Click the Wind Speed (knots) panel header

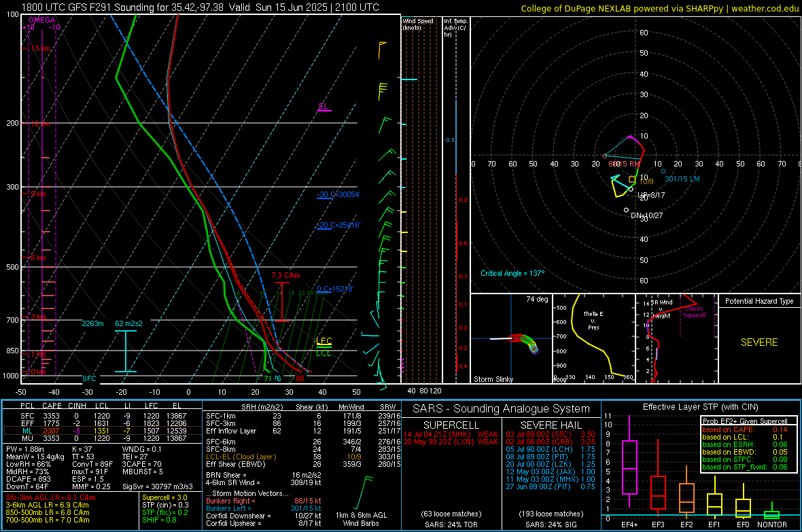tap(418, 24)
